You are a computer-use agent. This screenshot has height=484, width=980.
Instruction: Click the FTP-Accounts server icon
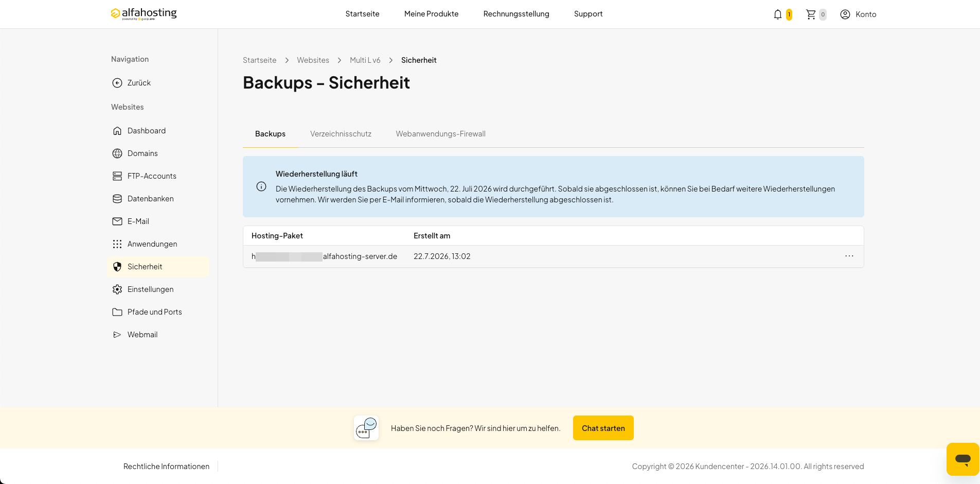(117, 176)
